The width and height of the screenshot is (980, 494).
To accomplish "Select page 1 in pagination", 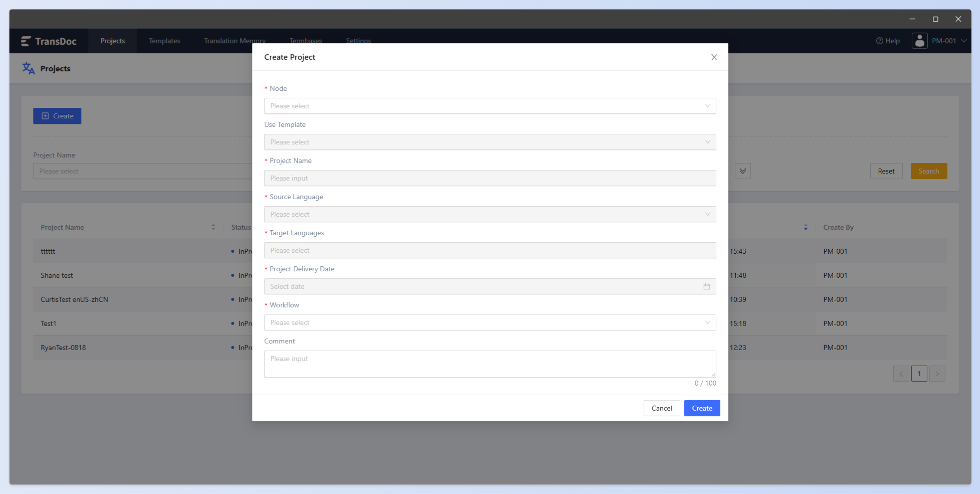I will (919, 374).
